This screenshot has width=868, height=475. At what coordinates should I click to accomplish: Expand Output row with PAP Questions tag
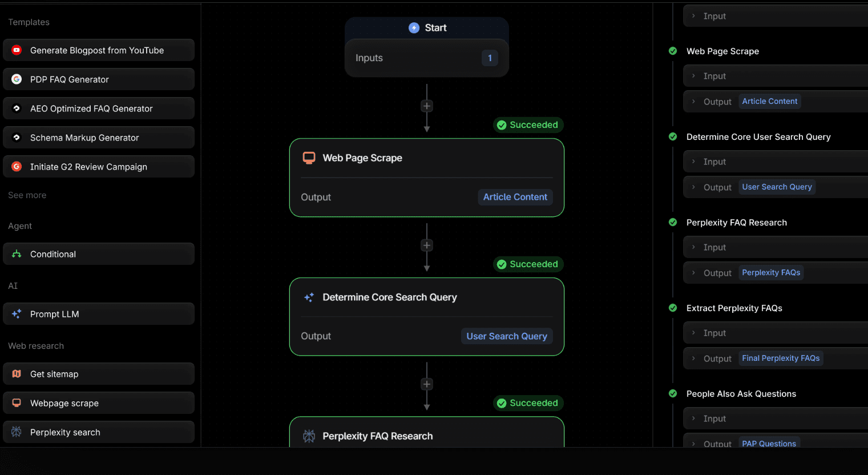(776, 440)
